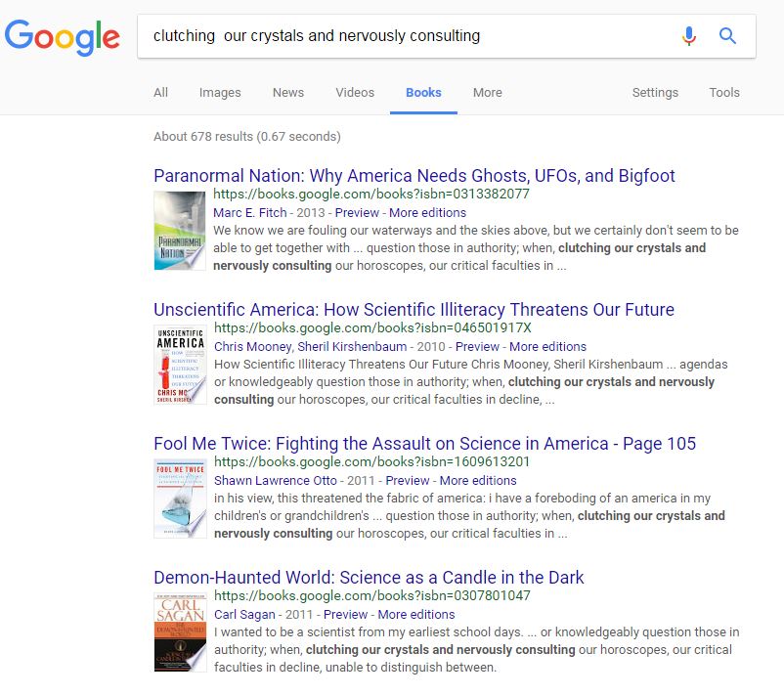The height and width of the screenshot is (696, 784).
Task: Switch to the Images tab
Action: point(220,93)
